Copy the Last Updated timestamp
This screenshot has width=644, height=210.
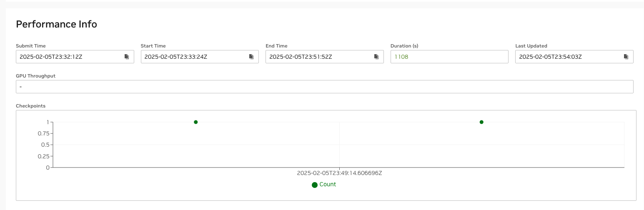coord(626,57)
